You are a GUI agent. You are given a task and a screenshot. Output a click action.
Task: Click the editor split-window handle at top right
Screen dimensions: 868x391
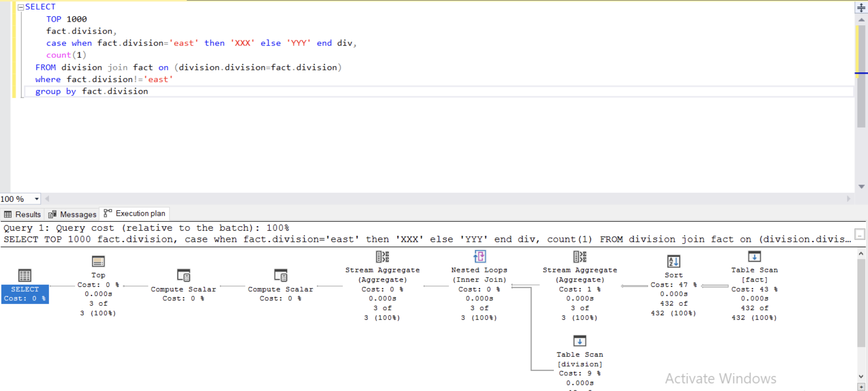coord(861,7)
